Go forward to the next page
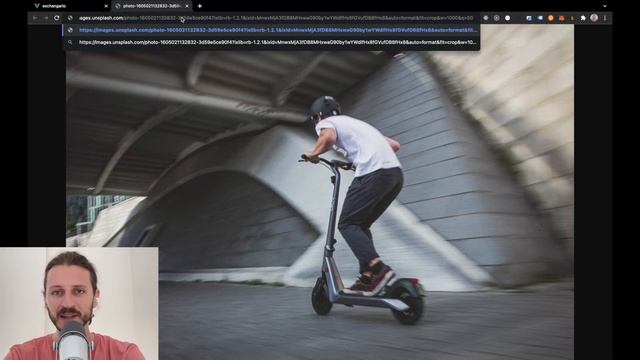The image size is (640, 360). pos(46,18)
